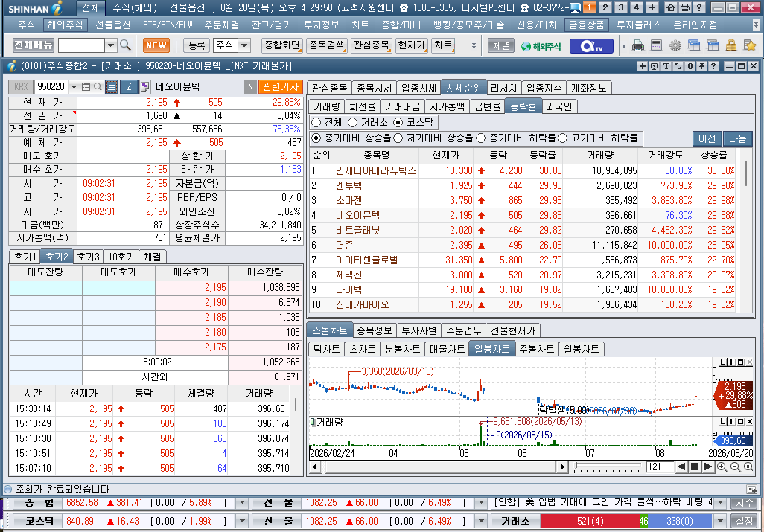Viewport: 764px width, 532px height.
Task: Zoom in the chart with magnifier plus
Action: (x=722, y=467)
